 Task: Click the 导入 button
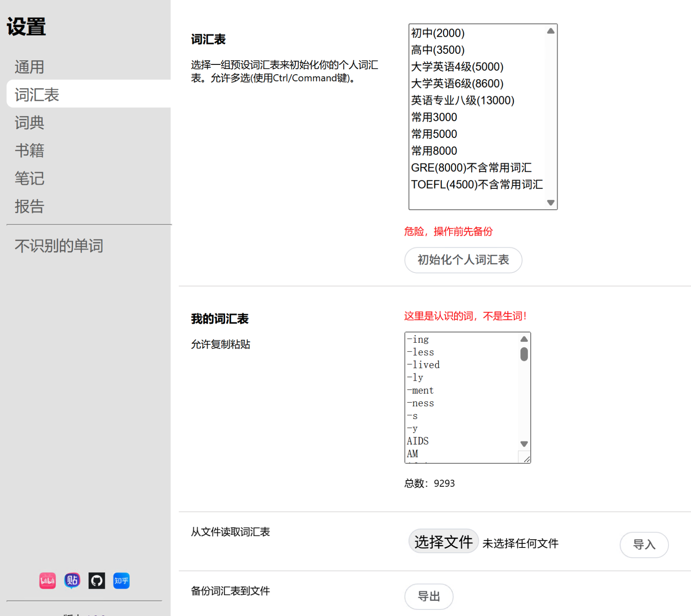coord(644,545)
